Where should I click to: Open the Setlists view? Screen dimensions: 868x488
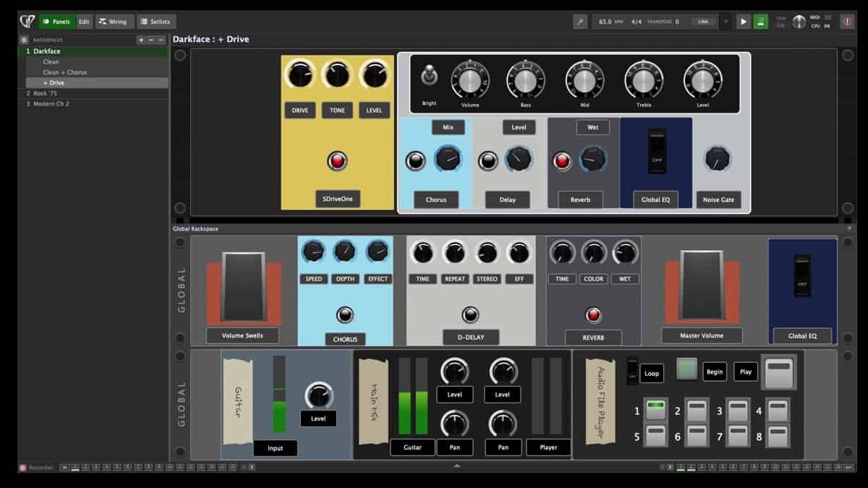tap(156, 22)
